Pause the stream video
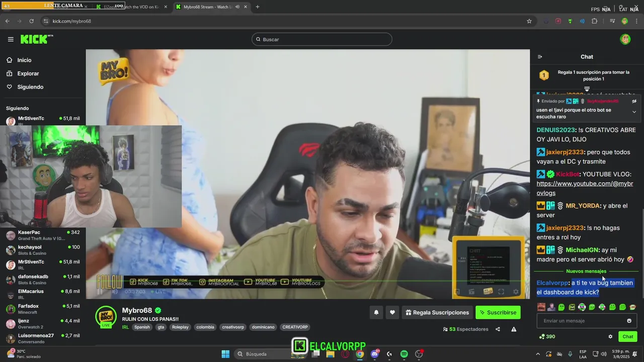The image size is (644, 362). (100, 292)
